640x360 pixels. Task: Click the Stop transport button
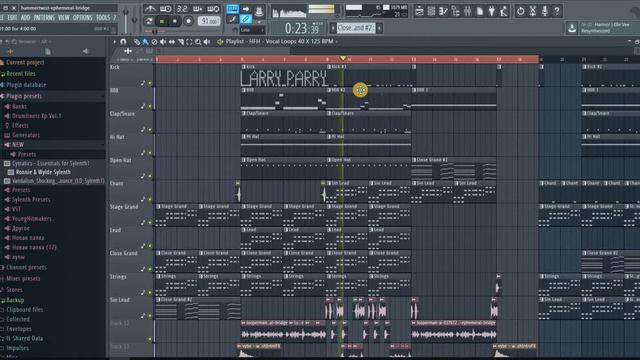175,21
